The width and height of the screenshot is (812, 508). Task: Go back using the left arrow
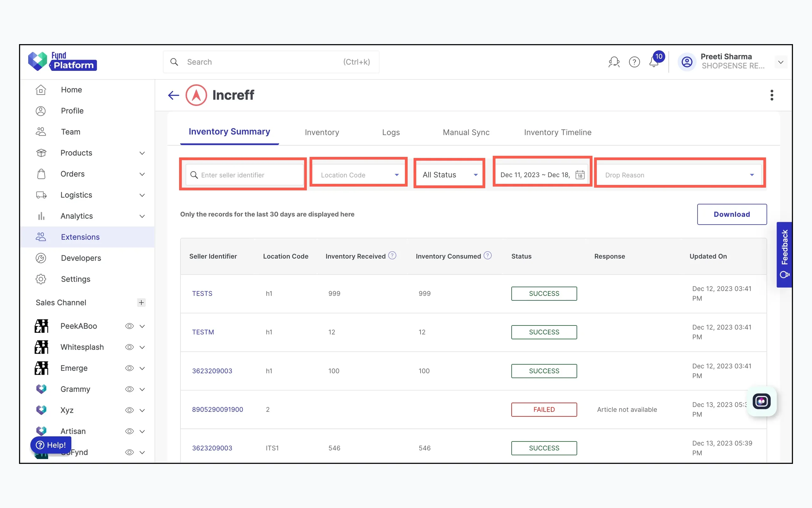point(174,95)
